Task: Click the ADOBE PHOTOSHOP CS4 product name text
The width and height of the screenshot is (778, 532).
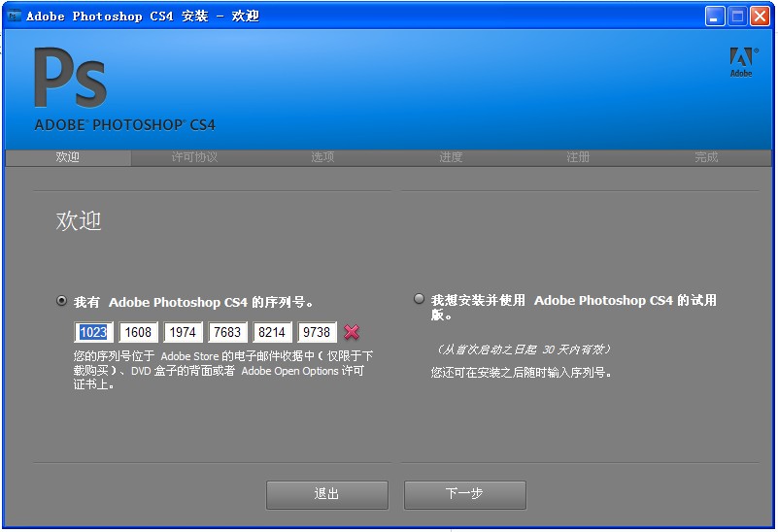Action: click(x=125, y=125)
